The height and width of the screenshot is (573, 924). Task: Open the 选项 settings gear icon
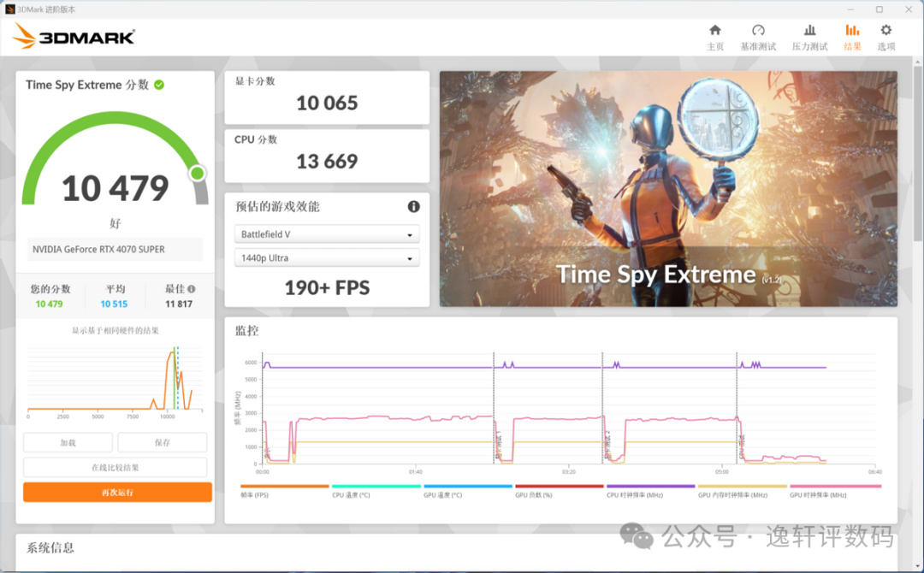885,30
